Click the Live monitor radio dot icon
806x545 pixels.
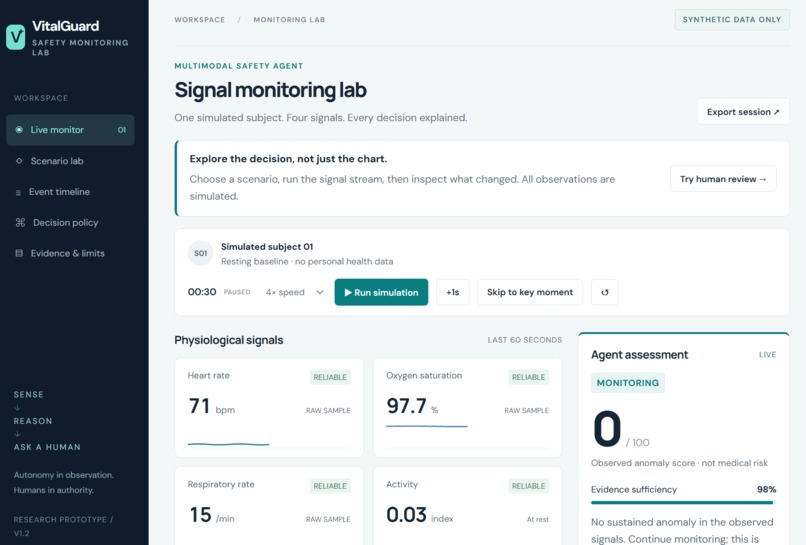[x=19, y=130]
